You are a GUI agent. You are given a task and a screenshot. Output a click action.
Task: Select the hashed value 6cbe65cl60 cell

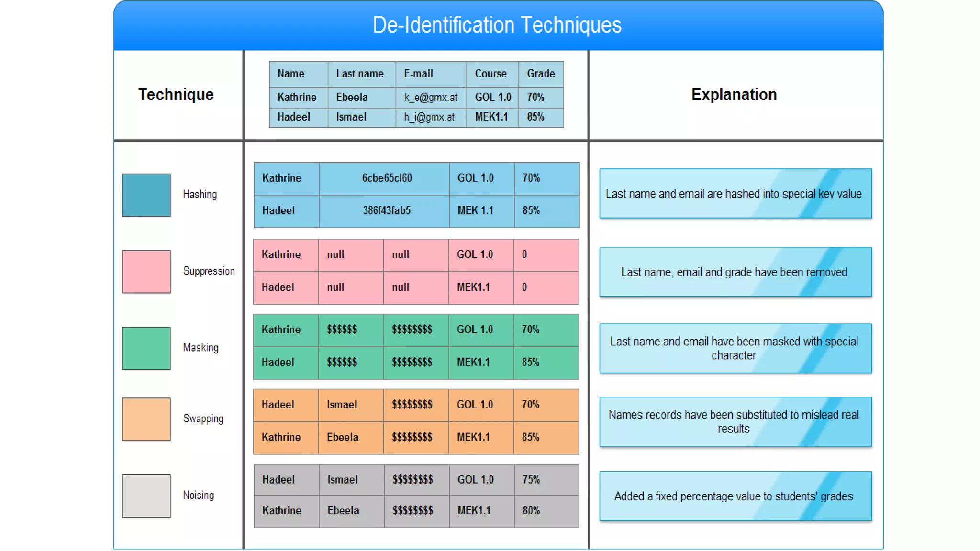click(386, 178)
